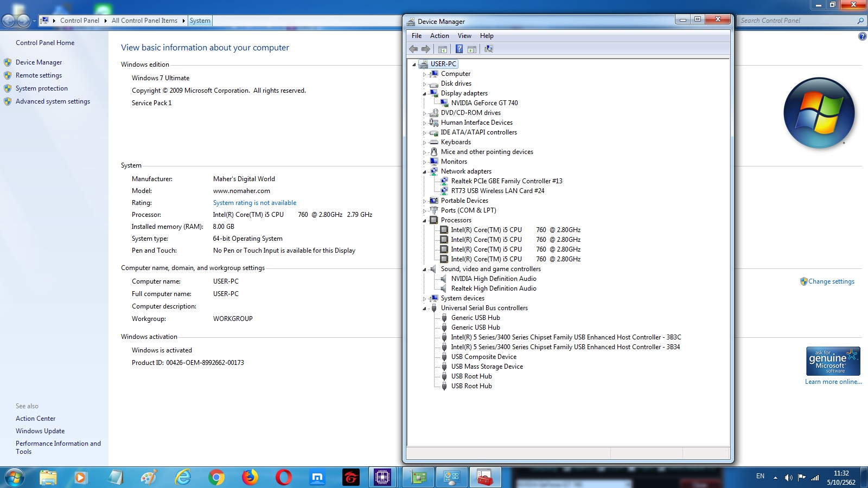Select the Realtek PCIe GBE Family Controller icon
868x488 pixels.
[444, 181]
